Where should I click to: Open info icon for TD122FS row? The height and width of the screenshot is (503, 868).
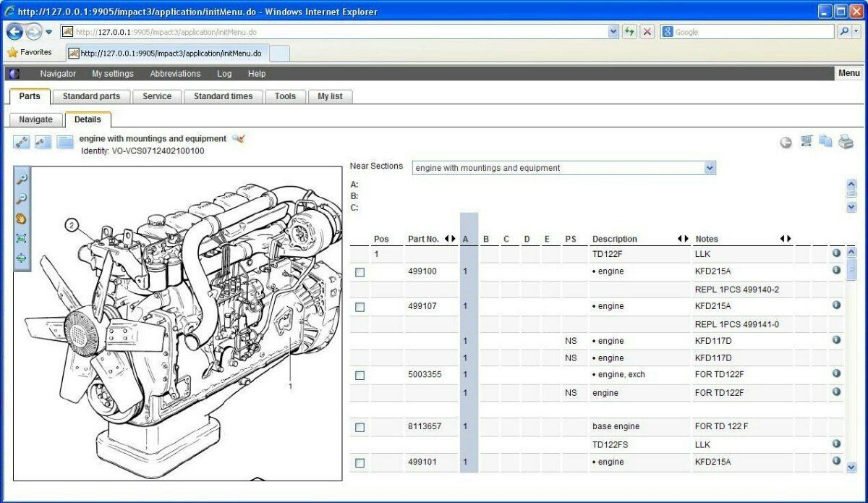[836, 444]
